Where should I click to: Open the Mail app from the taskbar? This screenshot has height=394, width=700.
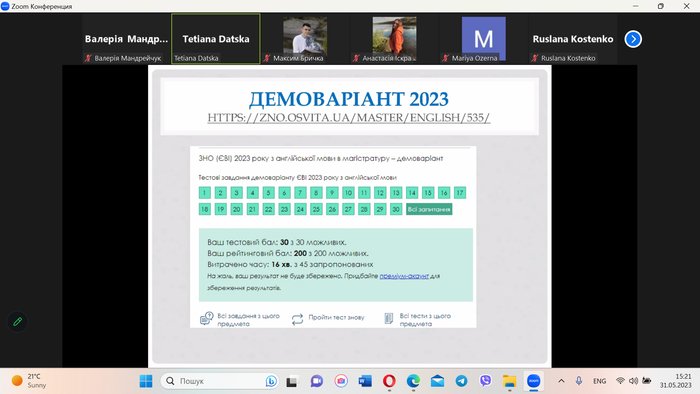click(437, 381)
